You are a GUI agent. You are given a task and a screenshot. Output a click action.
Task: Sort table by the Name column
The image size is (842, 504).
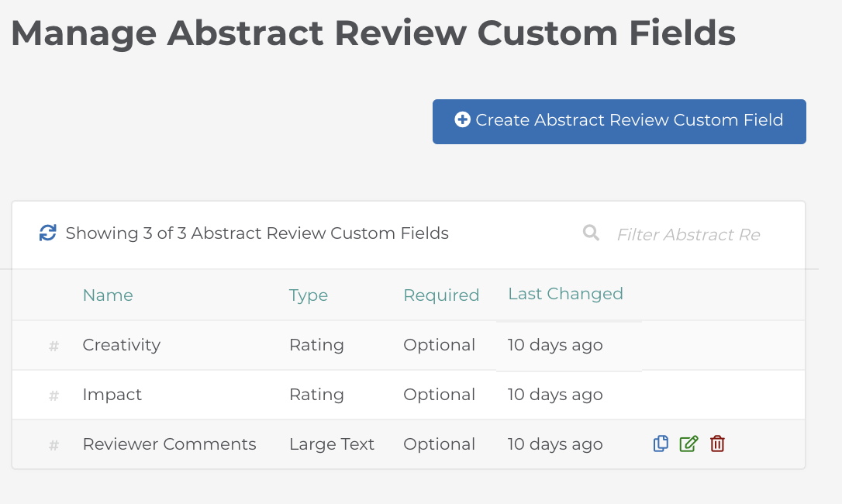(108, 295)
